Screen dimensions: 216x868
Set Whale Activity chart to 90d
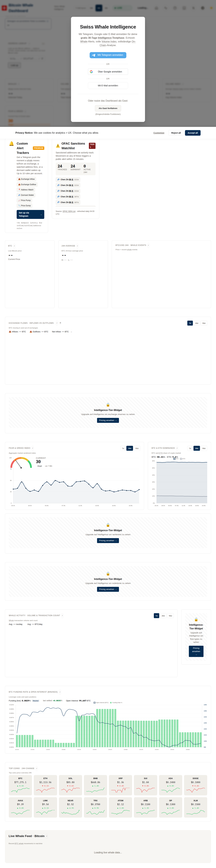pyautogui.click(x=170, y=616)
